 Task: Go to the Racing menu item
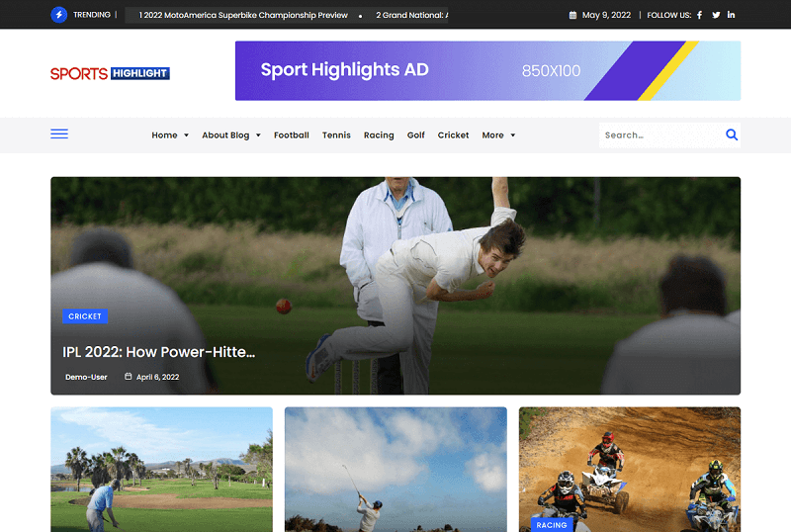pyautogui.click(x=379, y=135)
